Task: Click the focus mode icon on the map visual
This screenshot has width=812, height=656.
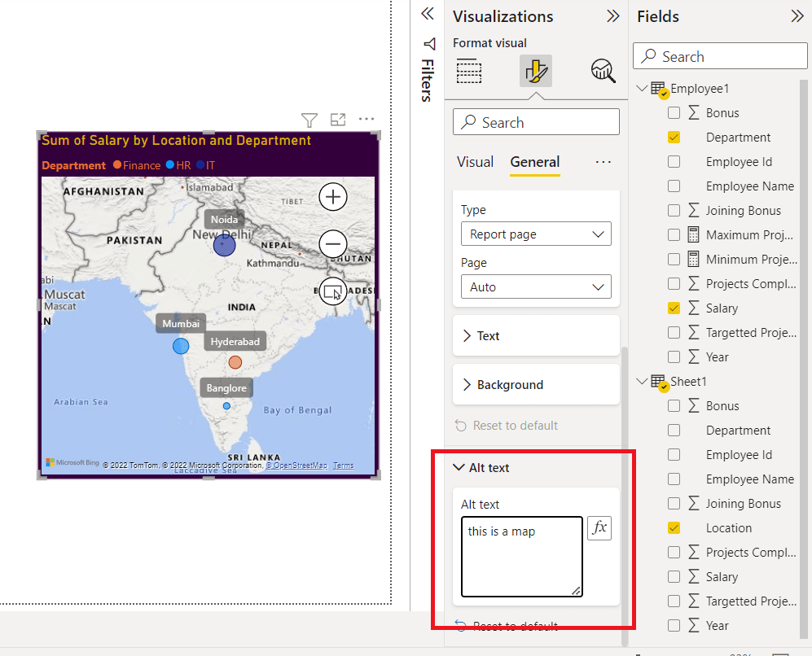Action: coord(338,120)
